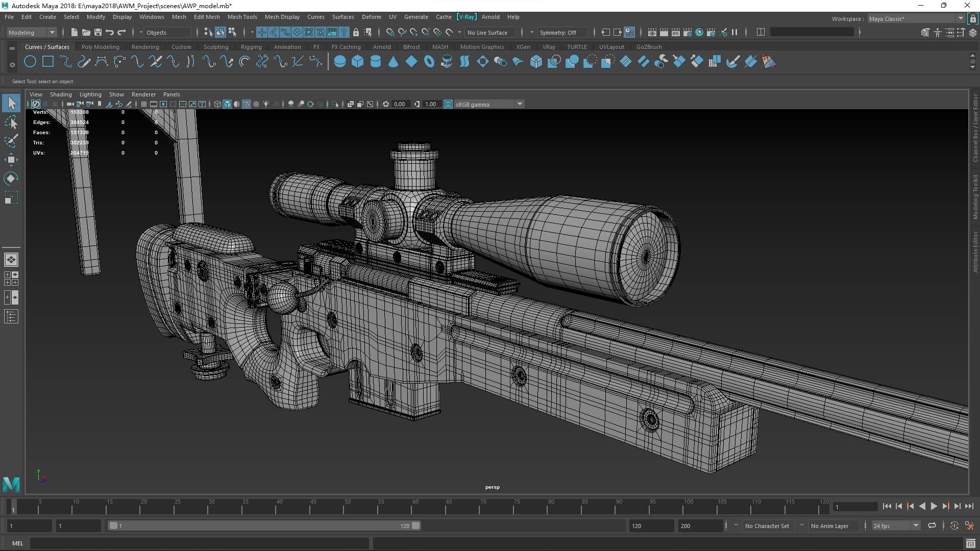The height and width of the screenshot is (551, 980).
Task: Switch to the Sculpting shelf tab
Action: pyautogui.click(x=216, y=47)
